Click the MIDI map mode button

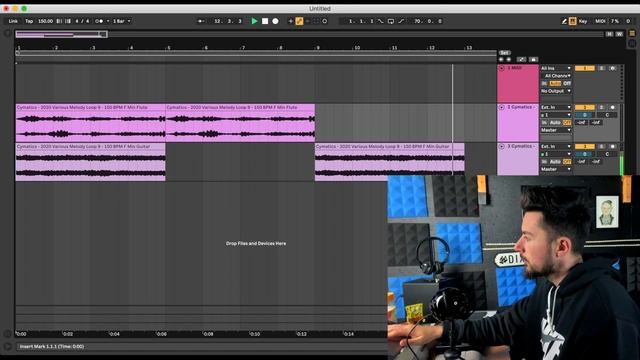600,21
